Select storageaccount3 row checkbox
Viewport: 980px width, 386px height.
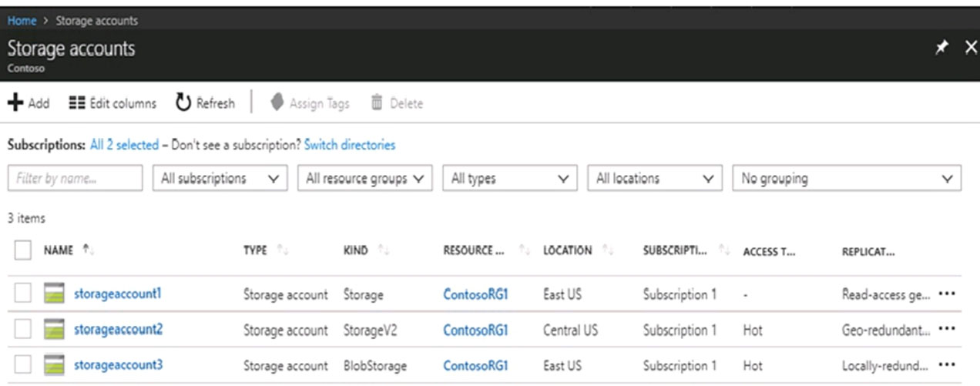(22, 364)
